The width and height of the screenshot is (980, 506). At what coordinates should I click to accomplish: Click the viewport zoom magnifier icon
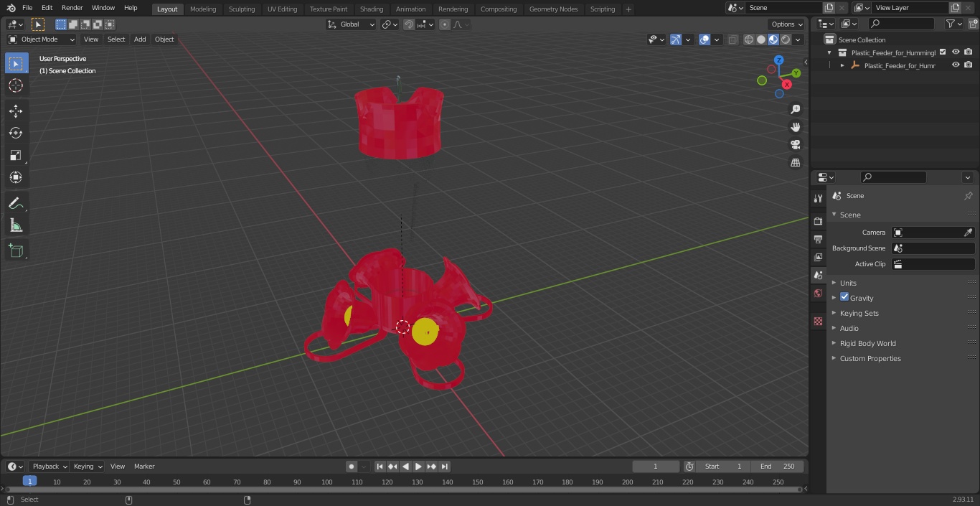(x=796, y=109)
